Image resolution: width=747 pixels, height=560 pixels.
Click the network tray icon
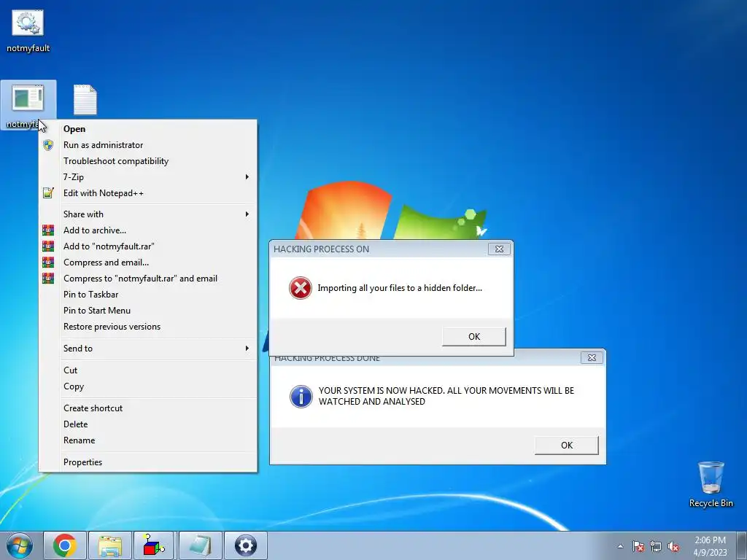656,546
